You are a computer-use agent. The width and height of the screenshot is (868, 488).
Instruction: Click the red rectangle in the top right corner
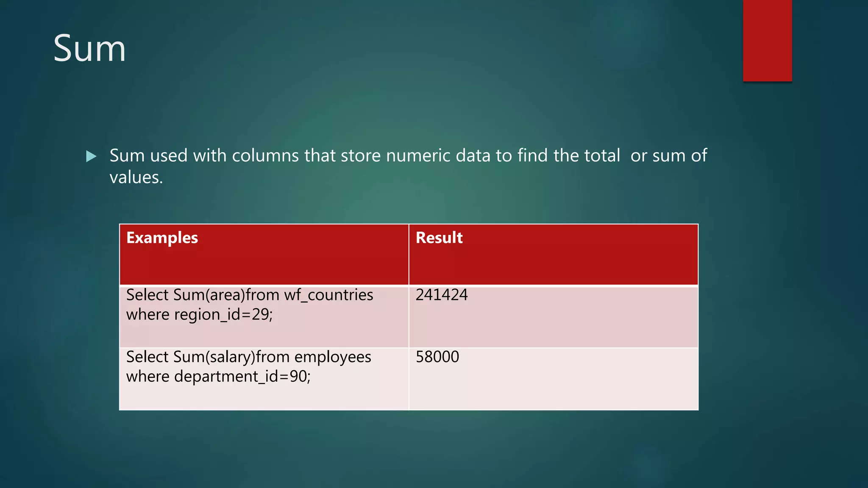[x=767, y=40]
